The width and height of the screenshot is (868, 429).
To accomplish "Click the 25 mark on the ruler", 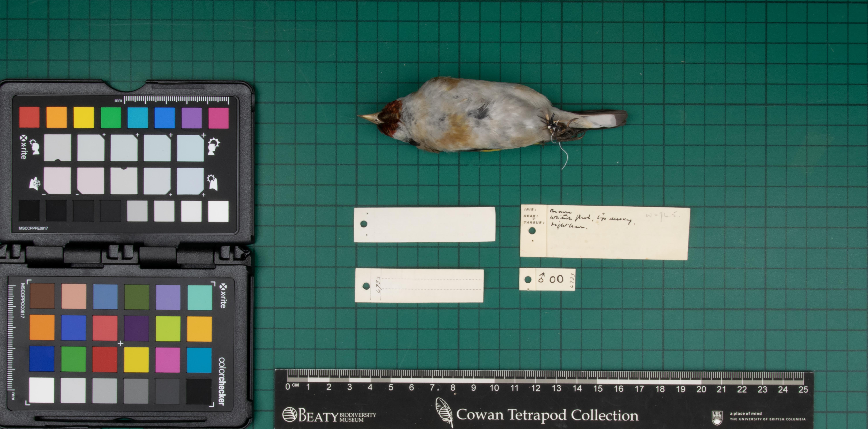I will coord(803,390).
